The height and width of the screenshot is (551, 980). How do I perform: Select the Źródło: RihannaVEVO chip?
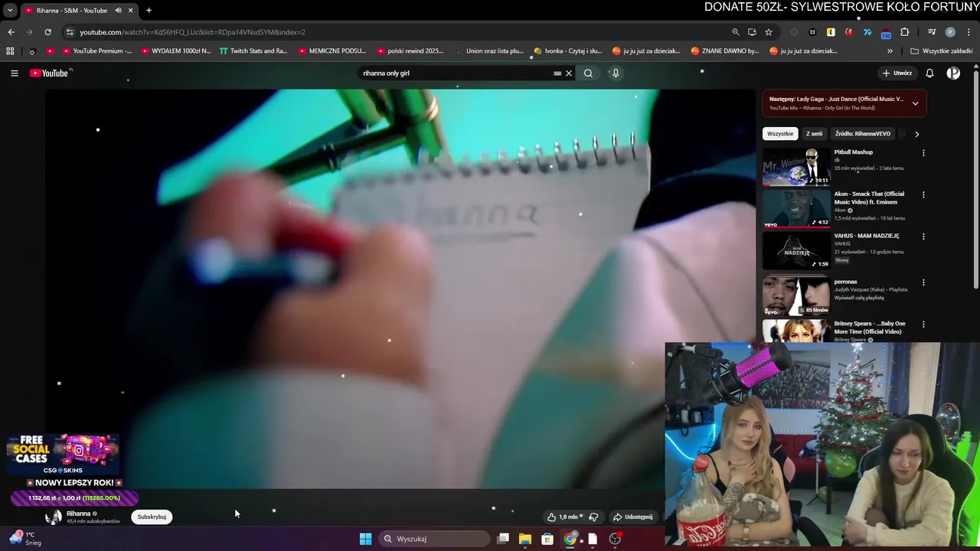pyautogui.click(x=863, y=134)
